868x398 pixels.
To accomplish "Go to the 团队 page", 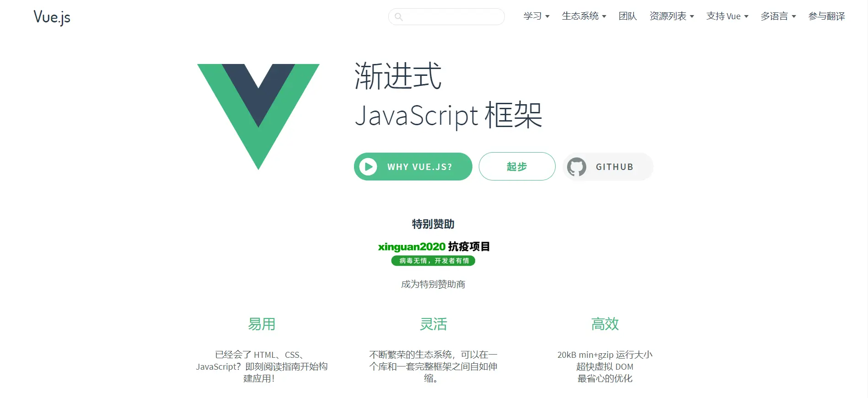I will pos(628,16).
